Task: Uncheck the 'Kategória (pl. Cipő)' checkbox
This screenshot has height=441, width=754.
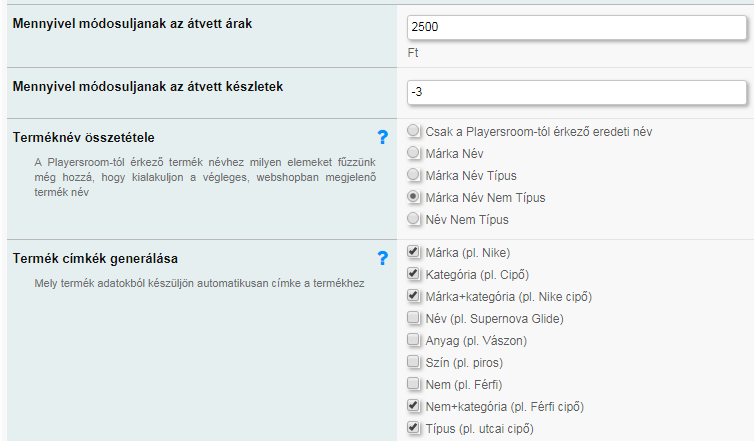Action: (x=414, y=274)
